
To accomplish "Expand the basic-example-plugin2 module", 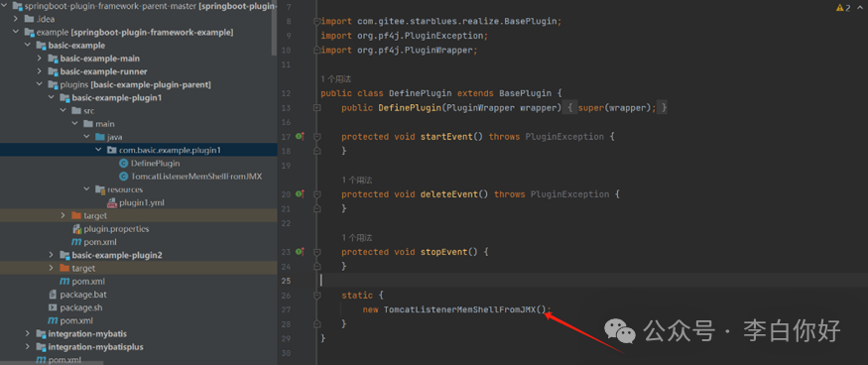I will pyautogui.click(x=52, y=255).
